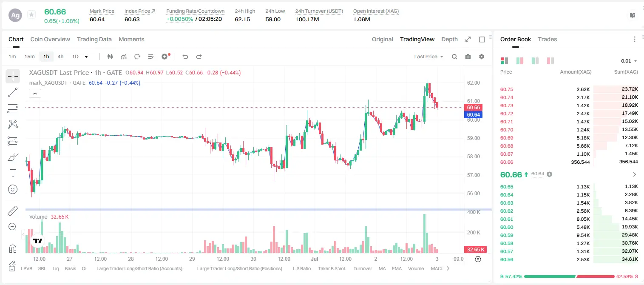Open the emoji sticker tool

(13, 189)
